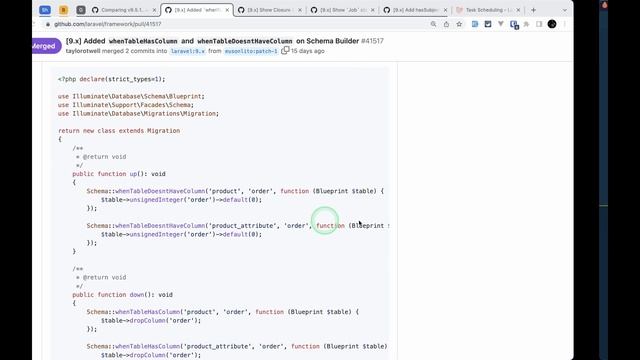This screenshot has height=360, width=640.
Task: Click the '<?php declare(strict_types=1);' line
Action: (111, 79)
